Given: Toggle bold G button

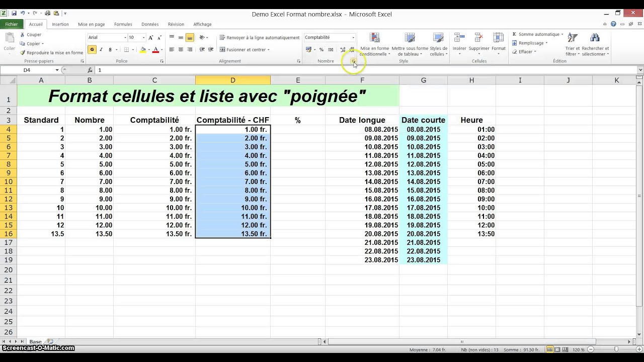Looking at the screenshot, I should [x=92, y=49].
